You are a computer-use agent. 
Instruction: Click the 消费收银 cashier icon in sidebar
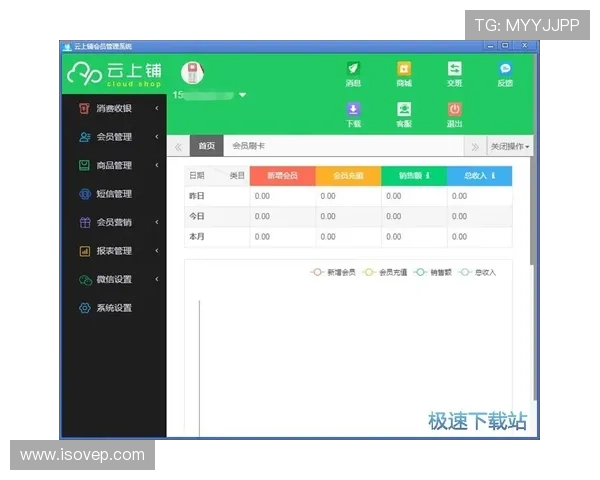(x=84, y=108)
